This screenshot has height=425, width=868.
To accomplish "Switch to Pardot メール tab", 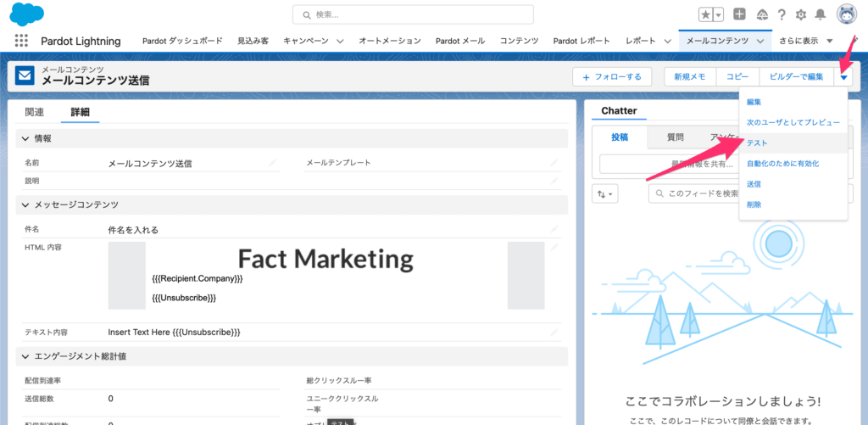I will pos(460,41).
